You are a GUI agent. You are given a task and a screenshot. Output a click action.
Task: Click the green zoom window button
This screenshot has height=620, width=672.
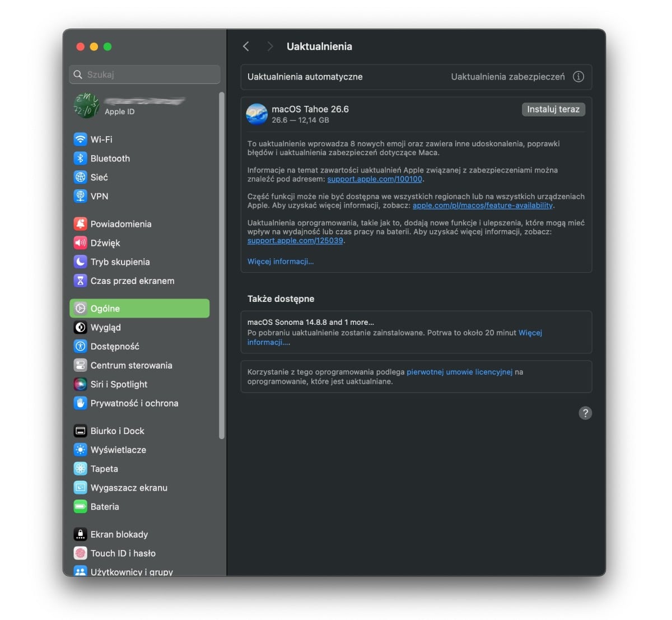[108, 46]
